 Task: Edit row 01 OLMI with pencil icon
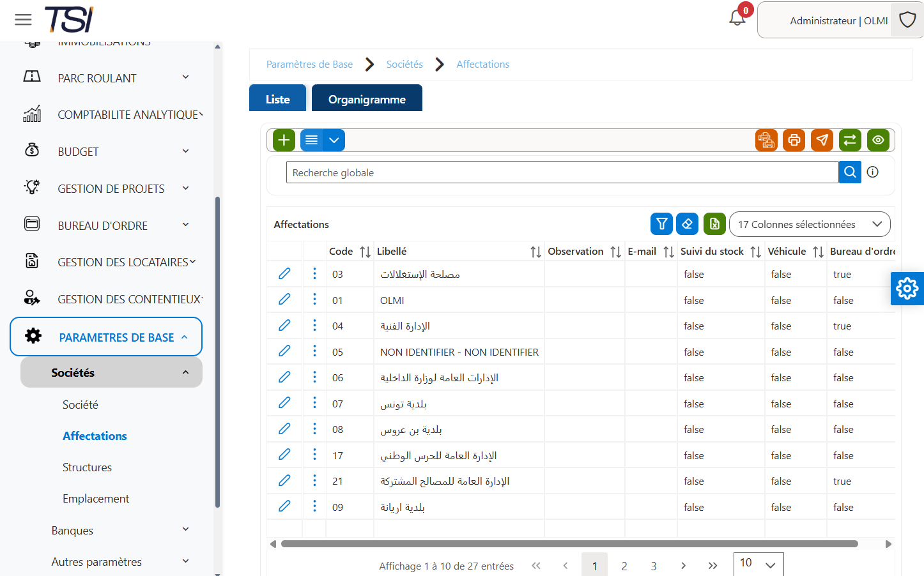point(284,299)
